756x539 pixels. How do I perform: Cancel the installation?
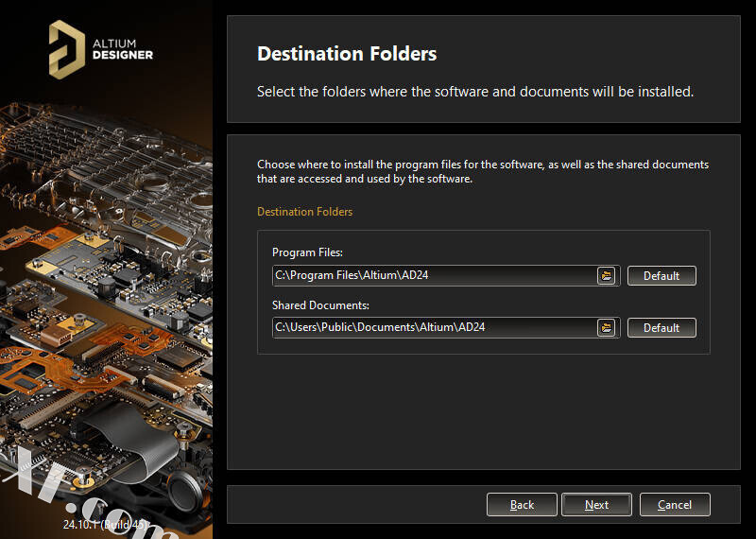[675, 505]
